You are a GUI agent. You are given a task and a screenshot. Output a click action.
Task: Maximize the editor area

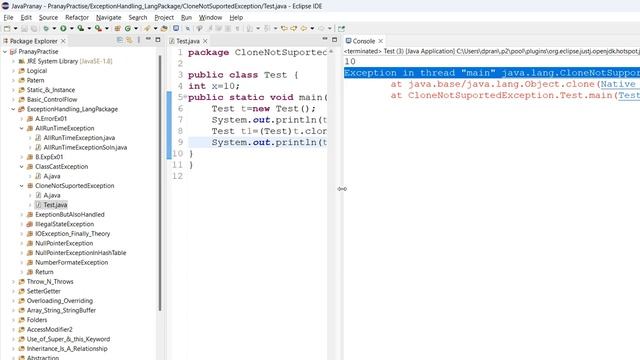(334, 40)
